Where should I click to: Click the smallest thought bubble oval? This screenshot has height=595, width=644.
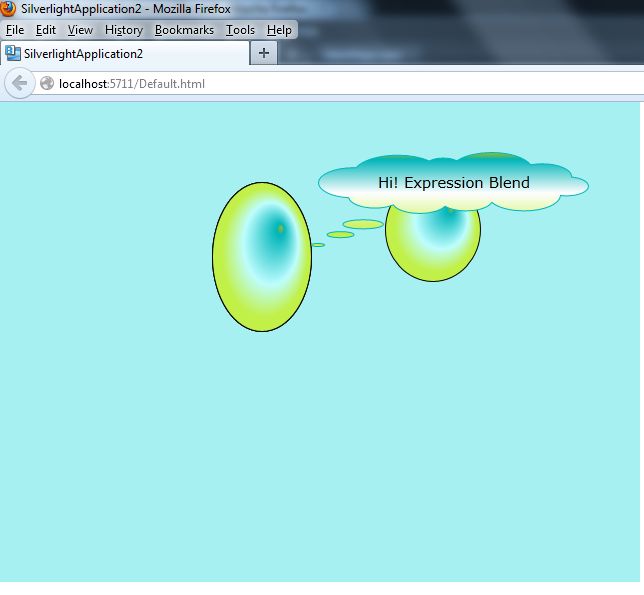tap(318, 245)
